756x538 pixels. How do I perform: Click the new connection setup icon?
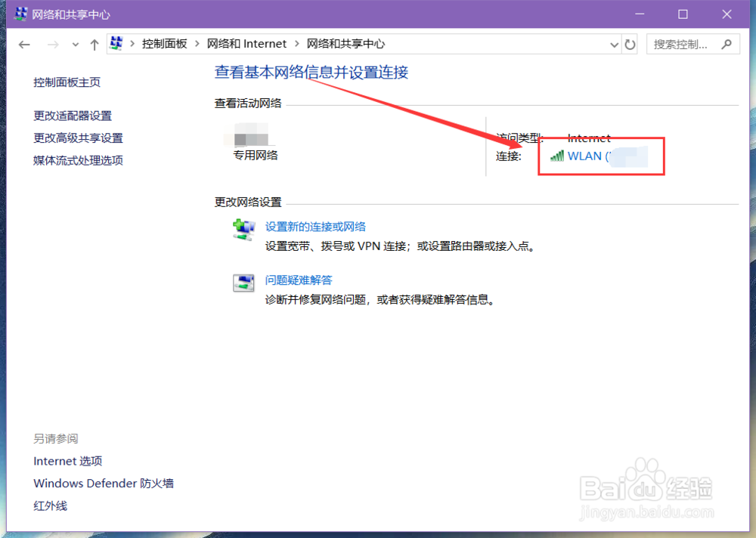tap(243, 229)
